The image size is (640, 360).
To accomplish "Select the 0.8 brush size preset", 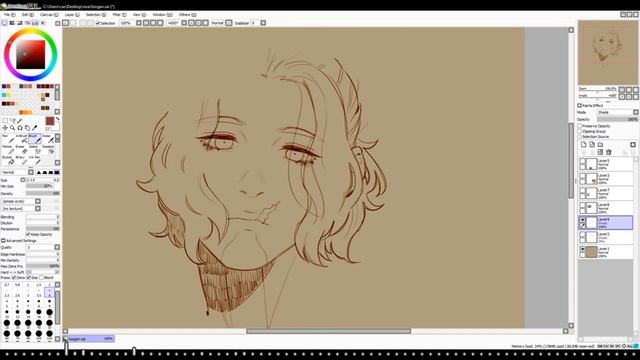I will coord(18,287).
